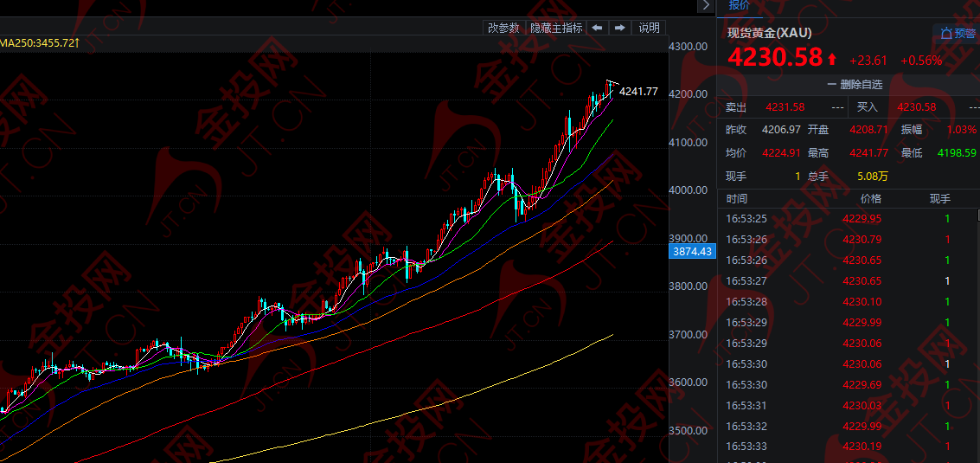The image size is (980, 463).
Task: Click the 振幅 value 1.03%
Action: [x=961, y=130]
